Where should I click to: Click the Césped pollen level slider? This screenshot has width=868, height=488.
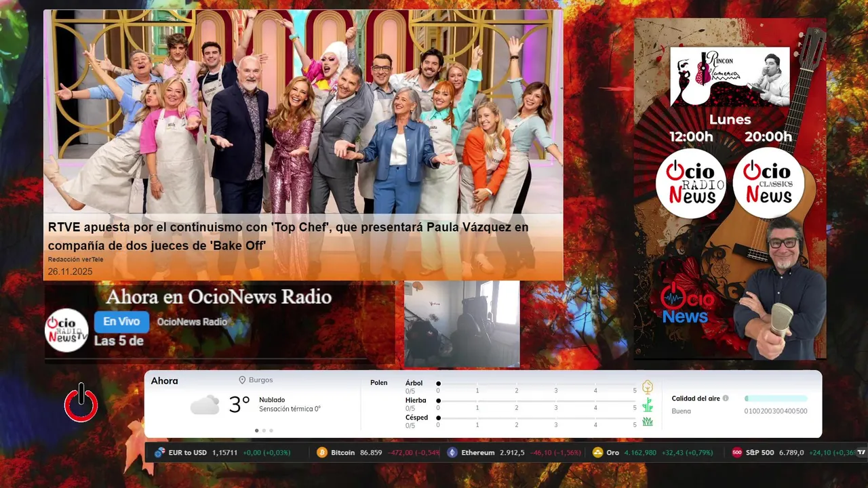pyautogui.click(x=536, y=418)
